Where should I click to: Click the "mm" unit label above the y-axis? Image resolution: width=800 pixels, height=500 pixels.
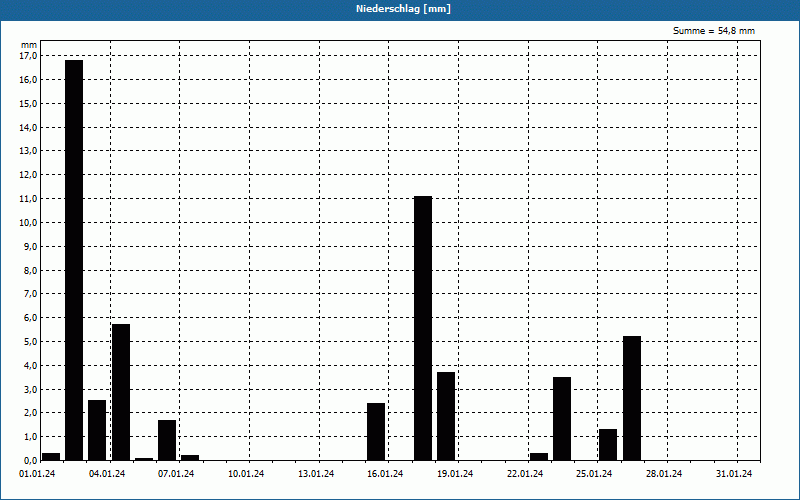[x=29, y=45]
